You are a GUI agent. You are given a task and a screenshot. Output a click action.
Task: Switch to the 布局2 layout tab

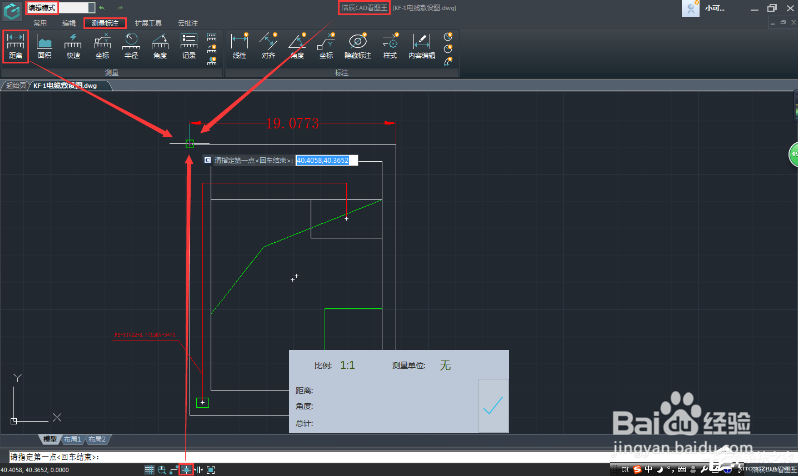[x=97, y=439]
